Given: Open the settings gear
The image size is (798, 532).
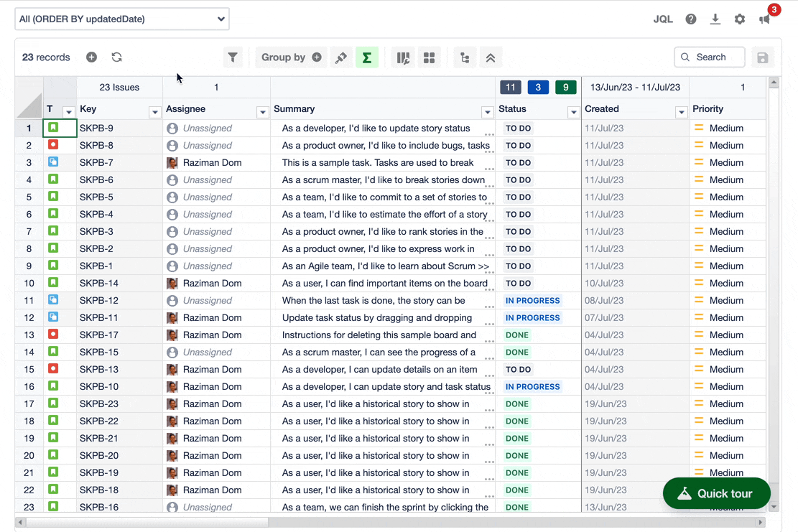Looking at the screenshot, I should coord(740,19).
